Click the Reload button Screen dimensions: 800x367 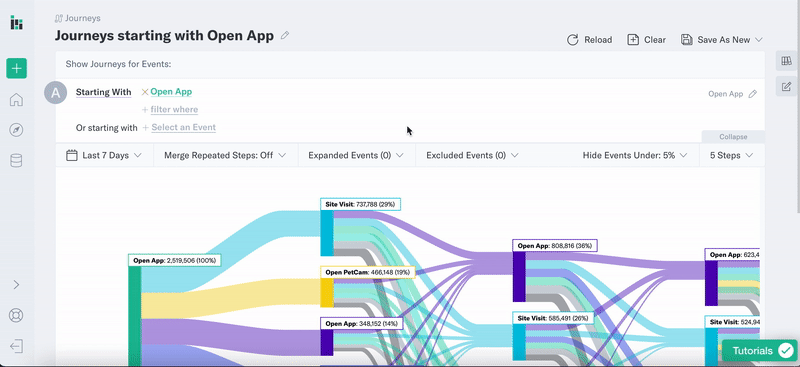[589, 40]
